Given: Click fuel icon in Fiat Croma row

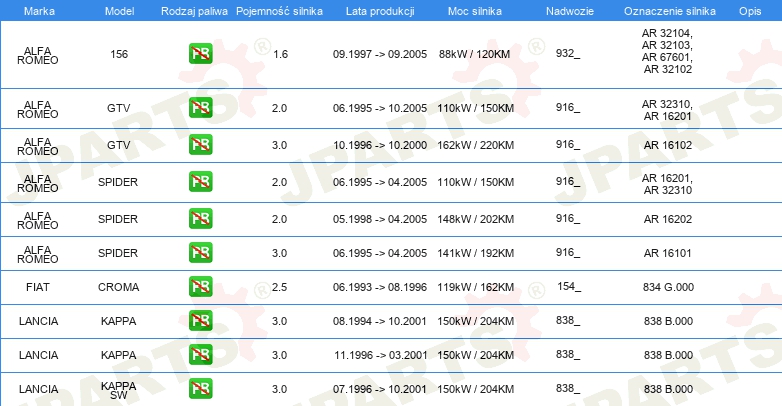Looking at the screenshot, I should click(200, 286).
